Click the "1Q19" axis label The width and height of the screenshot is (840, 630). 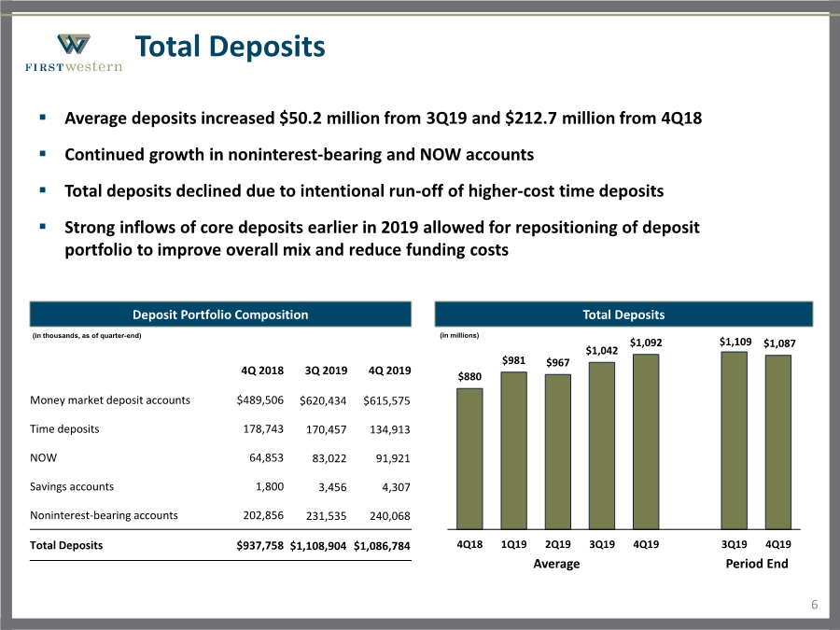pyautogui.click(x=513, y=544)
